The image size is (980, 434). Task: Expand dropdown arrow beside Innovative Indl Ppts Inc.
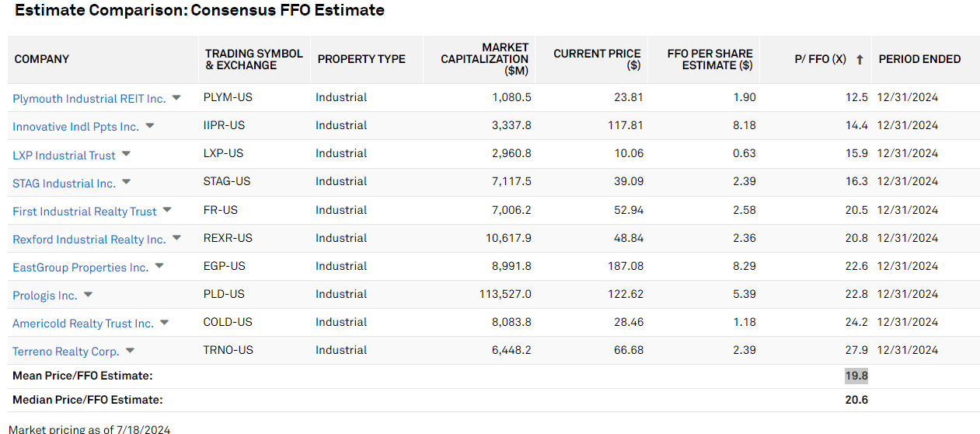pyautogui.click(x=150, y=126)
